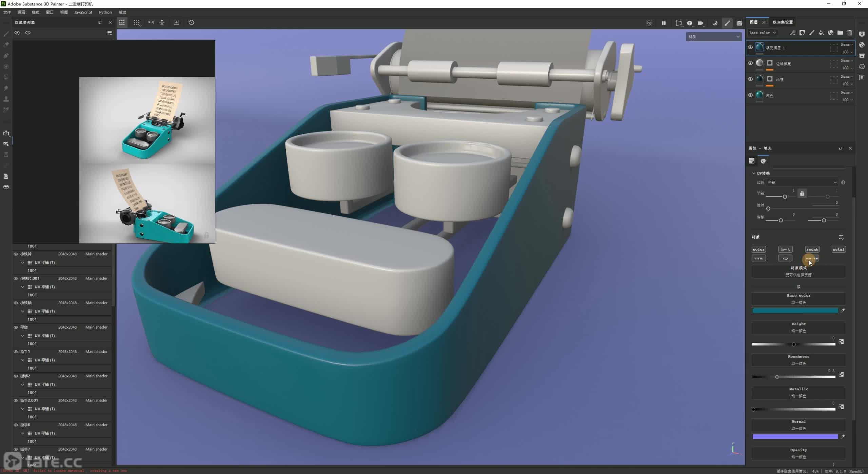Open the camera screenshot tool in viewport toolbar
The height and width of the screenshot is (474, 868).
coord(739,23)
